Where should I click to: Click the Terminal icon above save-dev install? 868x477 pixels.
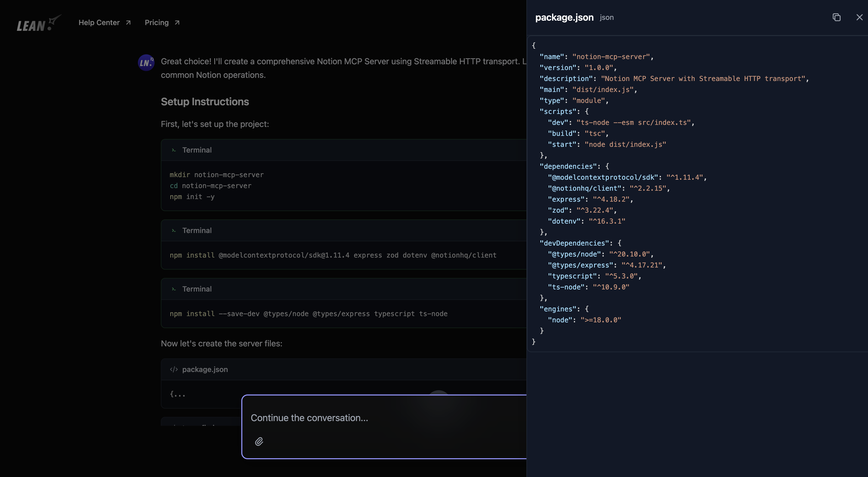(x=174, y=289)
